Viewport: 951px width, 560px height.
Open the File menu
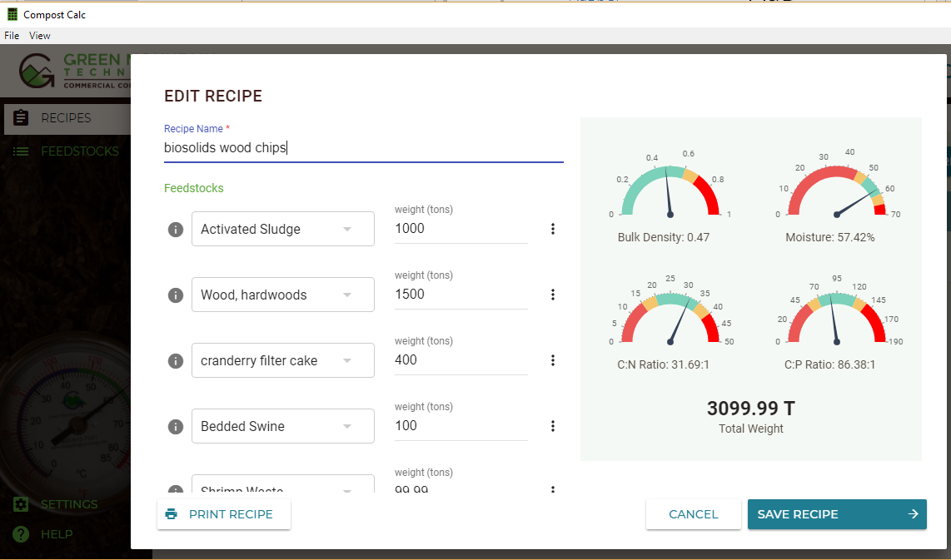coord(12,36)
